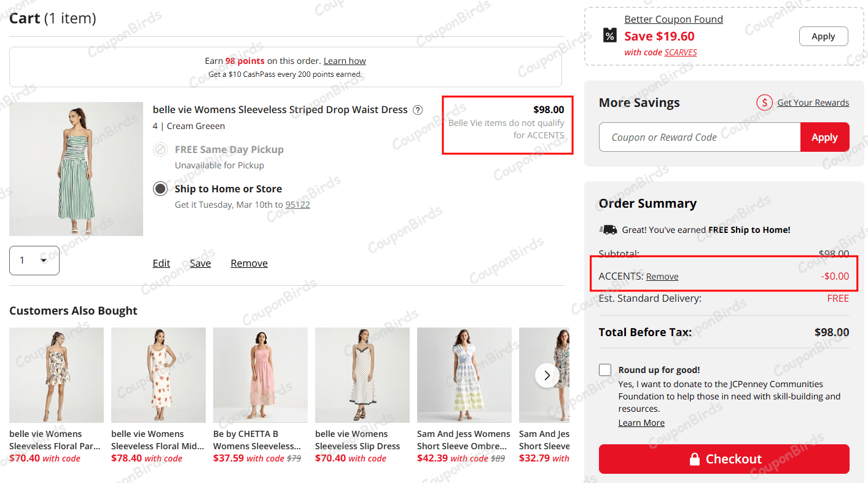Open Learn More about round up donation
The height and width of the screenshot is (483, 868).
pyautogui.click(x=641, y=423)
